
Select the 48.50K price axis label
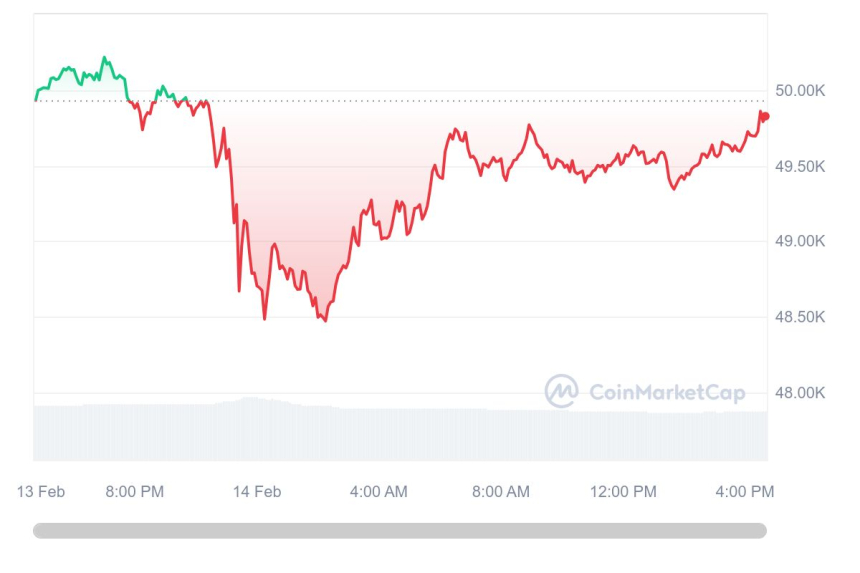point(800,317)
